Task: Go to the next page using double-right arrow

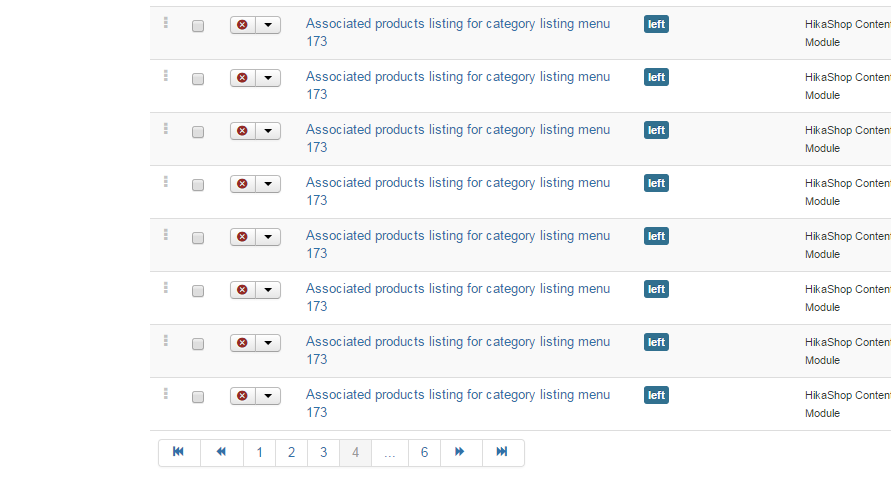Action: click(x=460, y=452)
